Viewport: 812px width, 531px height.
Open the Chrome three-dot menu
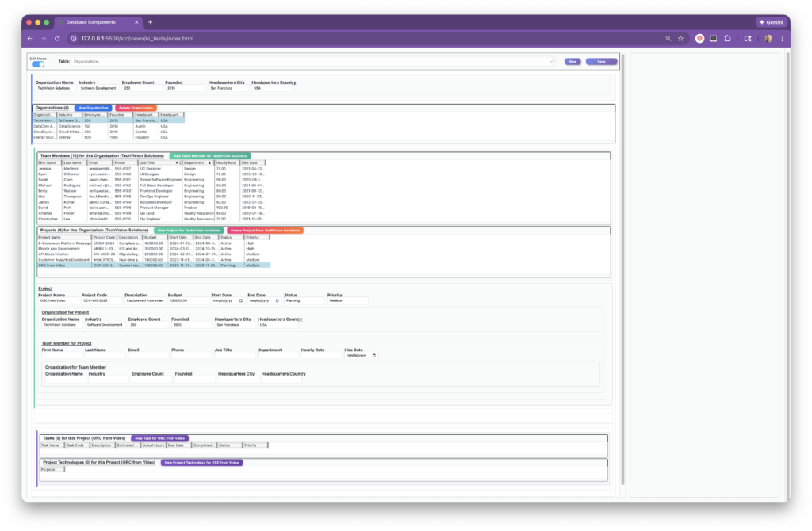[781, 38]
